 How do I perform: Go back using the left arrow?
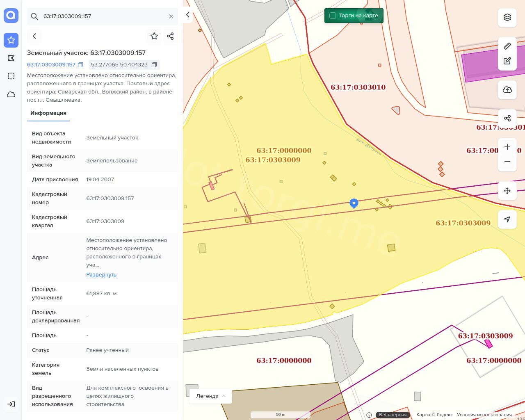(x=34, y=36)
